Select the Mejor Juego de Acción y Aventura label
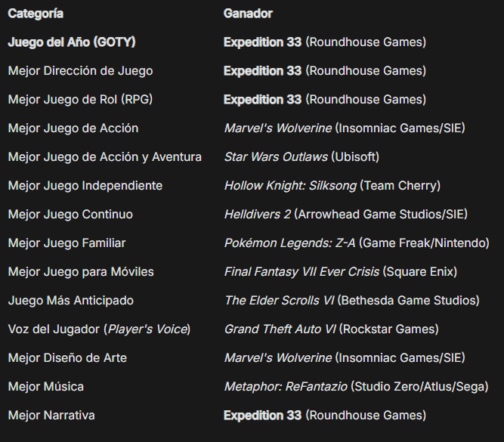Viewport: 504px width, 442px height. coord(104,157)
